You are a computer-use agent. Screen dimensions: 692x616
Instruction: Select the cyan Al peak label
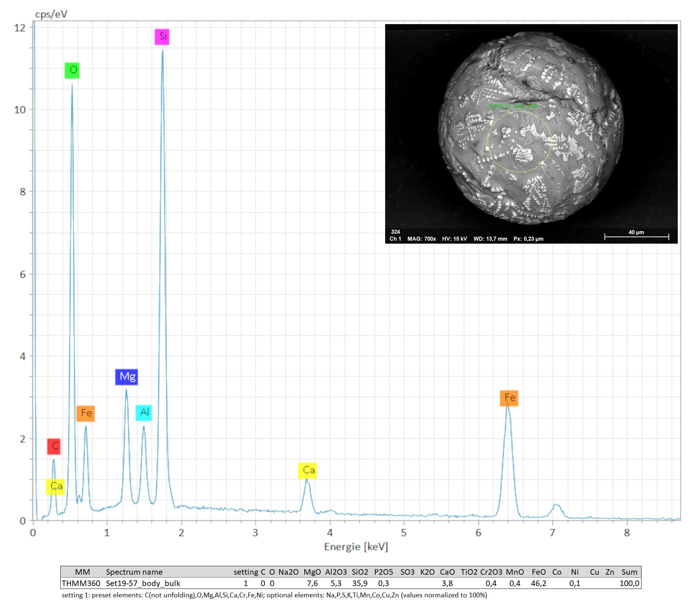(144, 413)
